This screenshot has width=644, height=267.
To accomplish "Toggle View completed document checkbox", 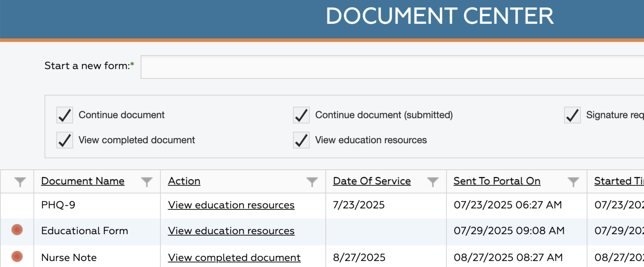I will (64, 140).
